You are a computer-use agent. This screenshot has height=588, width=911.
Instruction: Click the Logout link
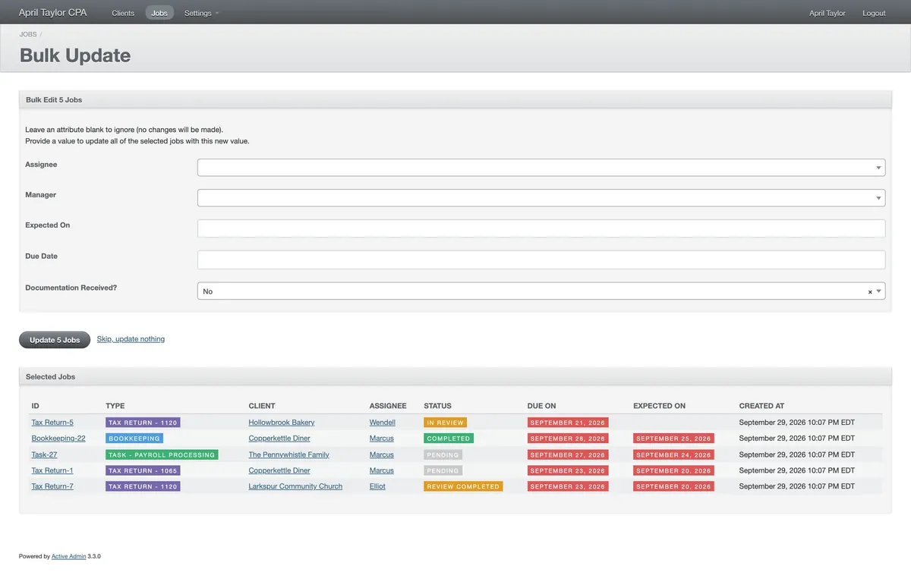coord(874,13)
